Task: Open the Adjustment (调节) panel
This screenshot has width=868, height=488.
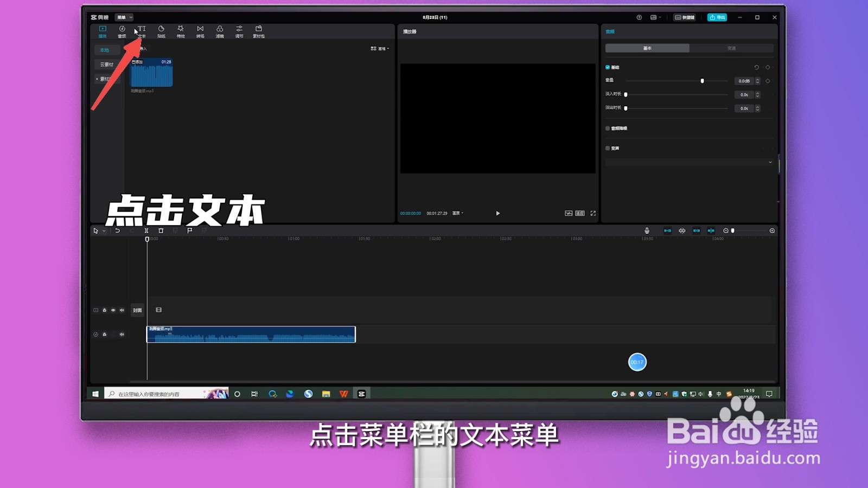Action: pos(239,31)
